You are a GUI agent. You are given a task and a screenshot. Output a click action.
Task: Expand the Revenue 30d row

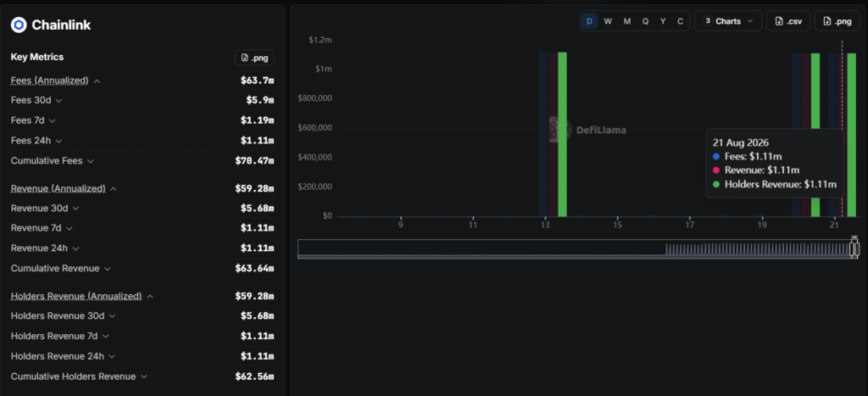[75, 209]
